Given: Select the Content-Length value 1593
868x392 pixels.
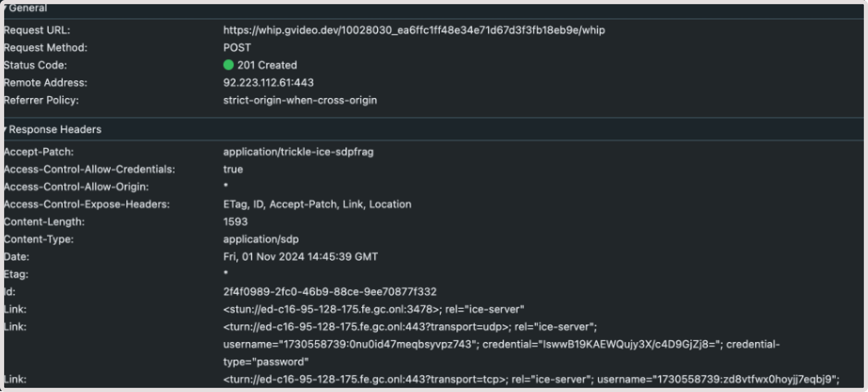Looking at the screenshot, I should click(235, 221).
